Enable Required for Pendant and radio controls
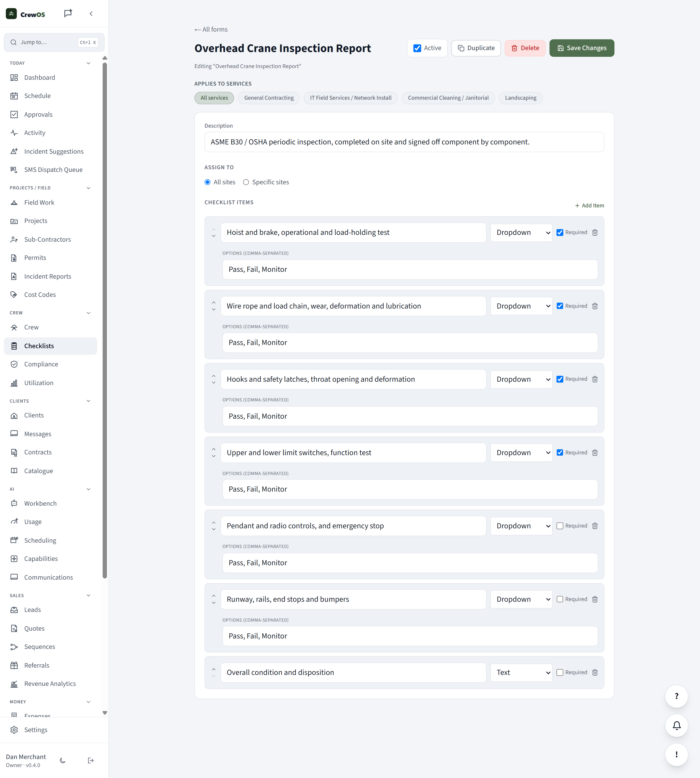The image size is (700, 778). tap(560, 526)
